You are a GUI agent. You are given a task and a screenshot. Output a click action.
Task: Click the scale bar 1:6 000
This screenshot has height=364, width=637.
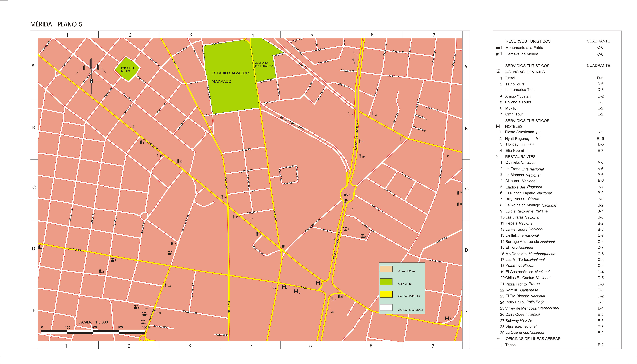pyautogui.click(x=93, y=332)
